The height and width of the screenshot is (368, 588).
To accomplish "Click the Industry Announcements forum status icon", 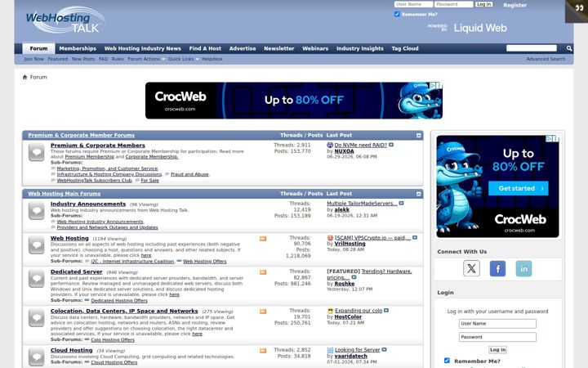I will (x=37, y=211).
